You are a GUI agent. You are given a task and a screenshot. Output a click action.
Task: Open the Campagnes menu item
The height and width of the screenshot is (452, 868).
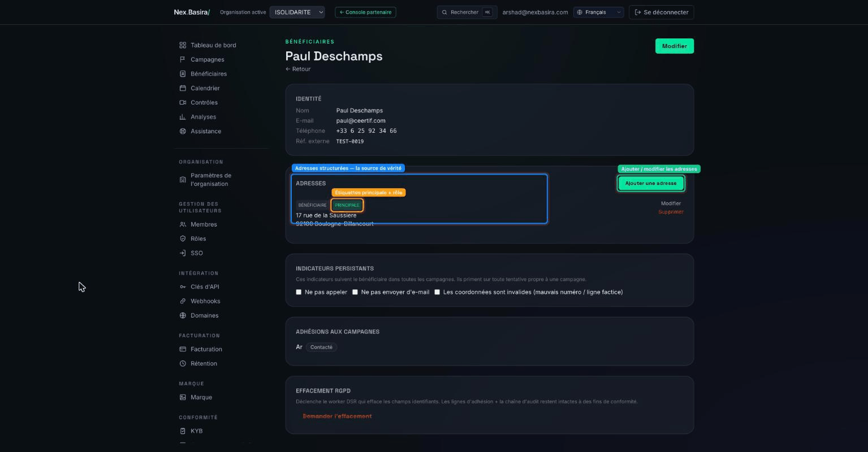(x=207, y=59)
